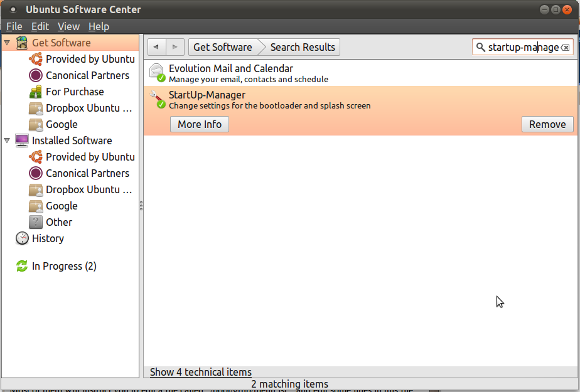The height and width of the screenshot is (392, 580).
Task: Select Installed Software in sidebar
Action: (72, 140)
